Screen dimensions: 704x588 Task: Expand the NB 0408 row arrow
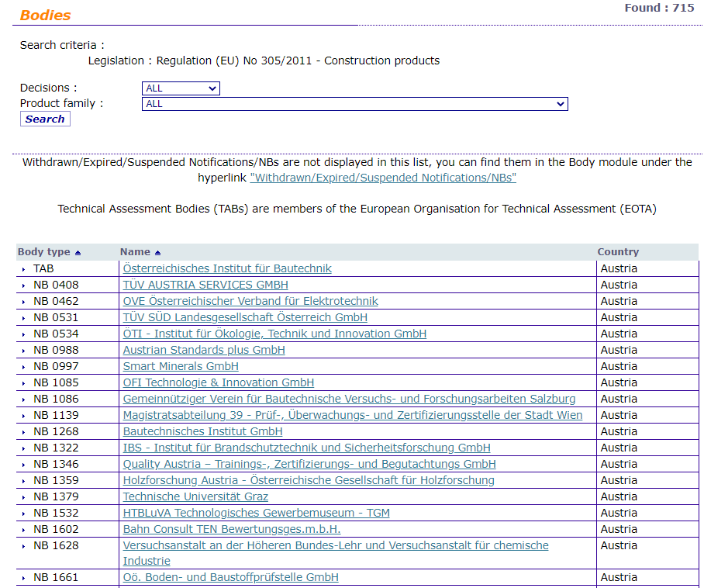(x=24, y=285)
